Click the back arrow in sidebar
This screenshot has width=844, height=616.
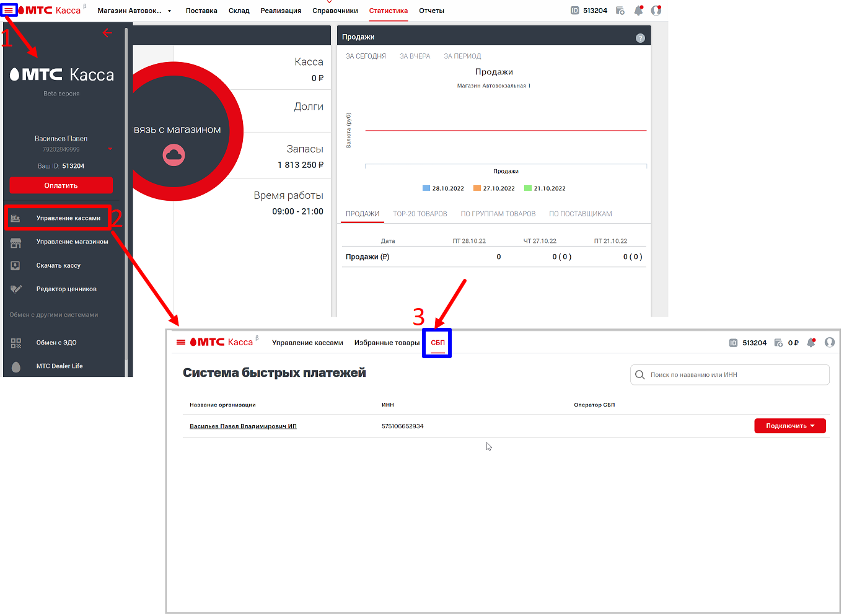pos(107,33)
